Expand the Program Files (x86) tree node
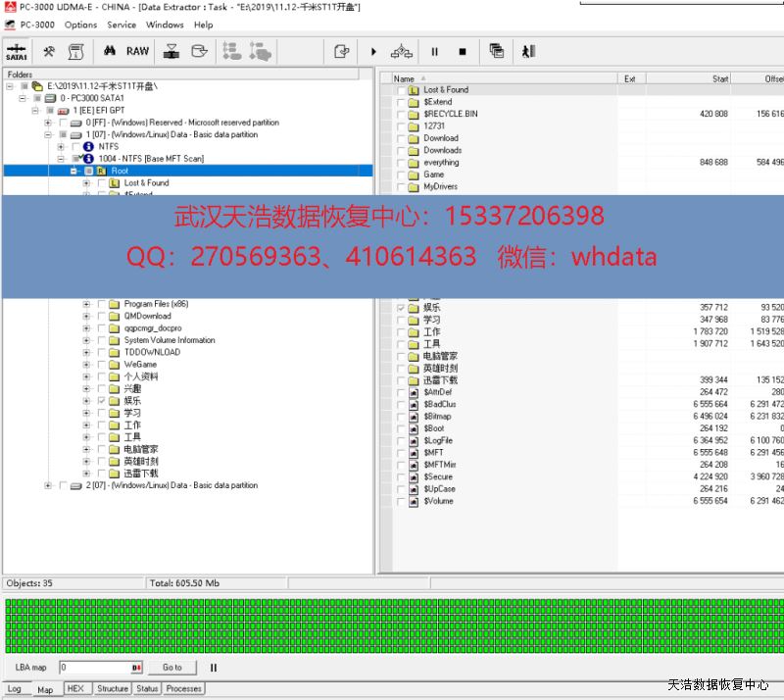The width and height of the screenshot is (784, 700). coord(86,304)
